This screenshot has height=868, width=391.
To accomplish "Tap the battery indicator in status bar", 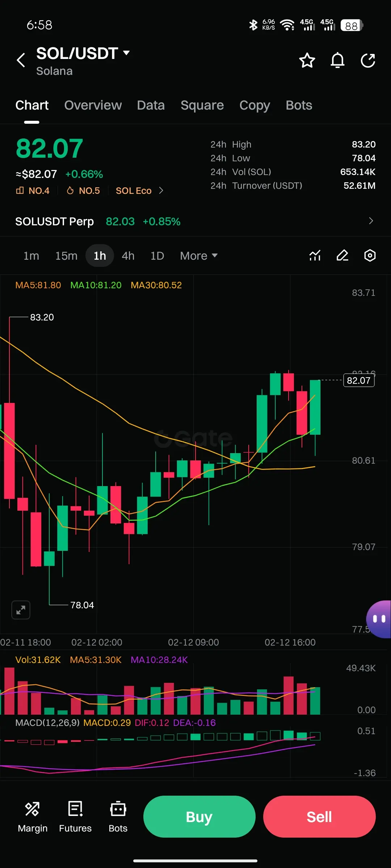I will click(x=352, y=25).
